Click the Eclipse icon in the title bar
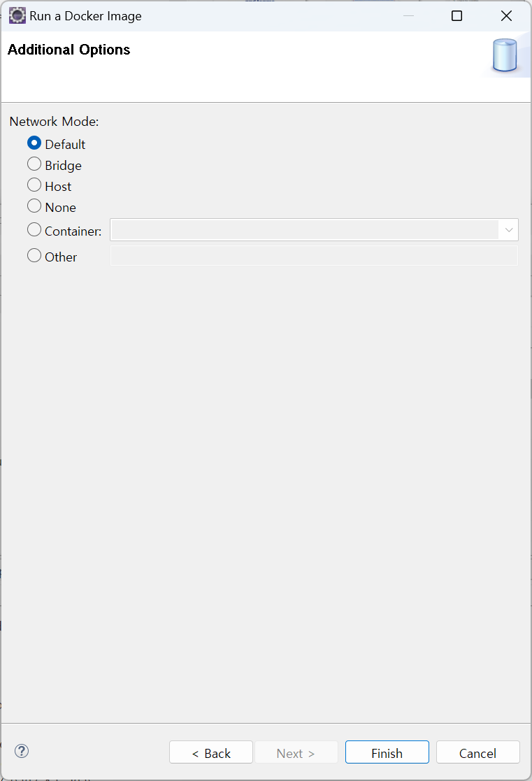The width and height of the screenshot is (532, 781). [x=17, y=16]
